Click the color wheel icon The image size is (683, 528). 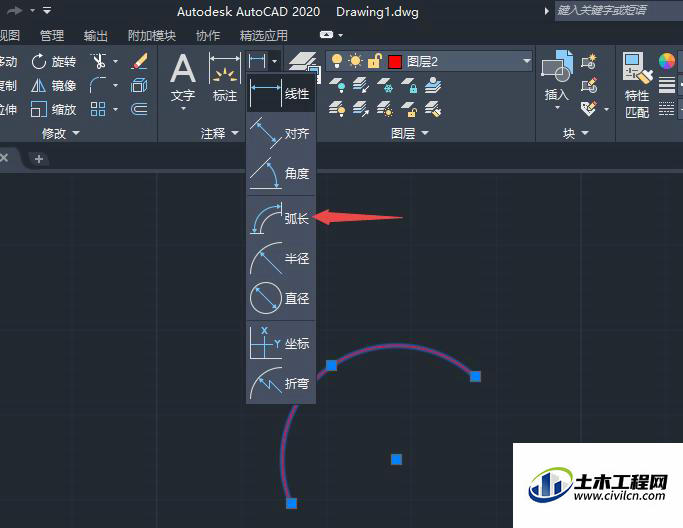tap(666, 61)
